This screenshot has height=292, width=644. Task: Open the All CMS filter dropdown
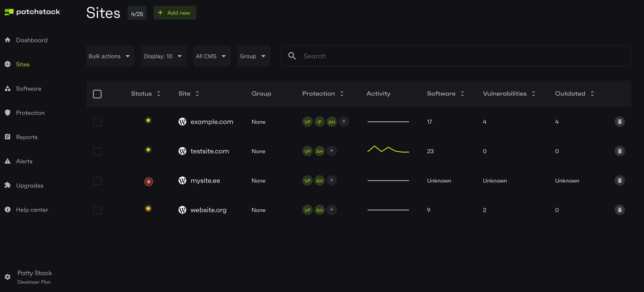point(212,56)
